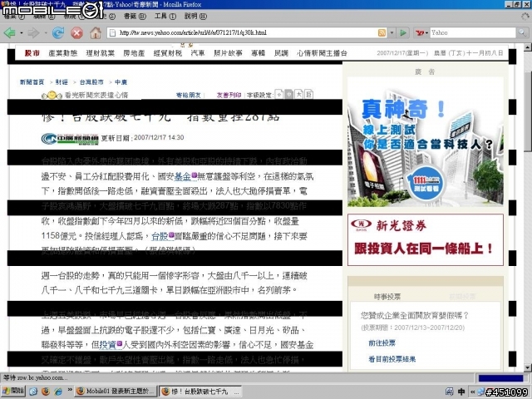Click the purple marker icon after 台股

[171, 234]
